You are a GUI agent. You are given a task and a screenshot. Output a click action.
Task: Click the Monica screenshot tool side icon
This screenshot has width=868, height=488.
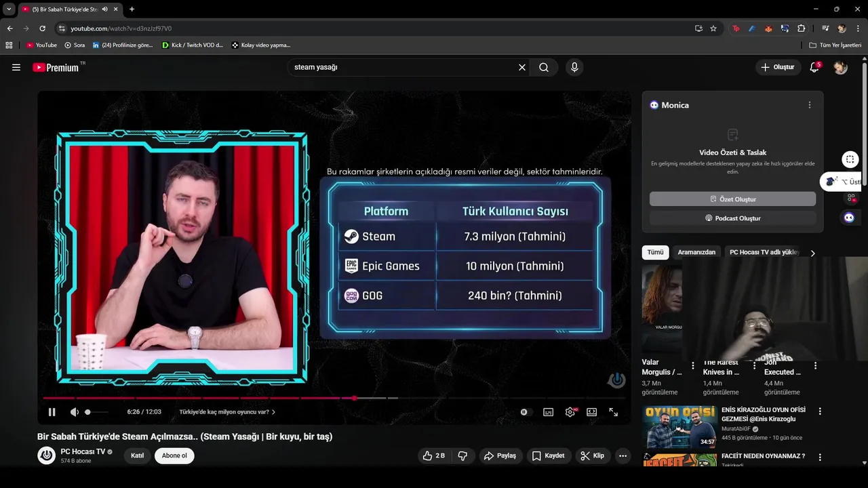[x=850, y=159]
